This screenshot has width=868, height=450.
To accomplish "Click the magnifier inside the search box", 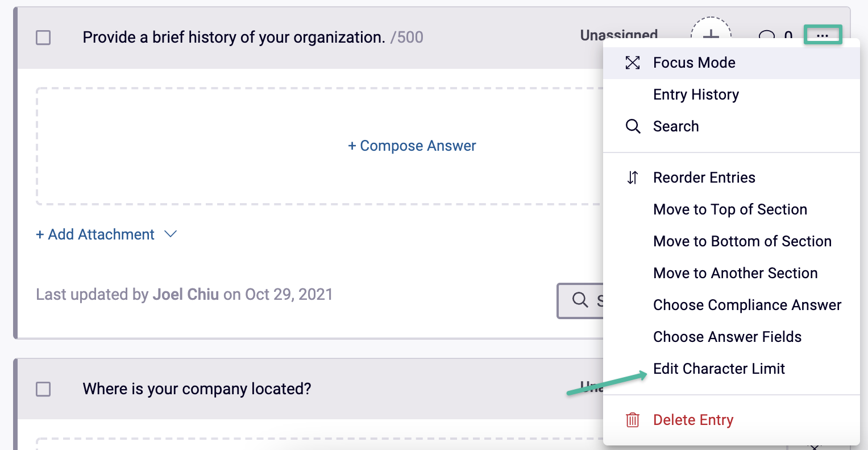I will [x=579, y=299].
